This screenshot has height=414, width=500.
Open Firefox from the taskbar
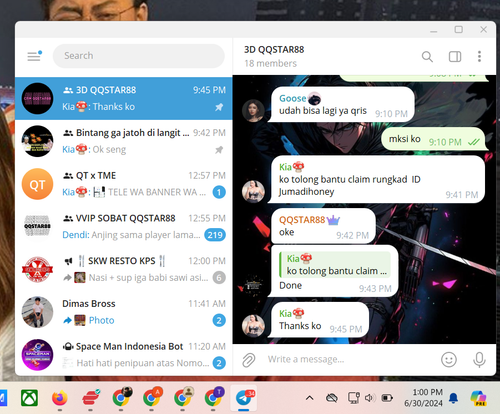pos(60,398)
